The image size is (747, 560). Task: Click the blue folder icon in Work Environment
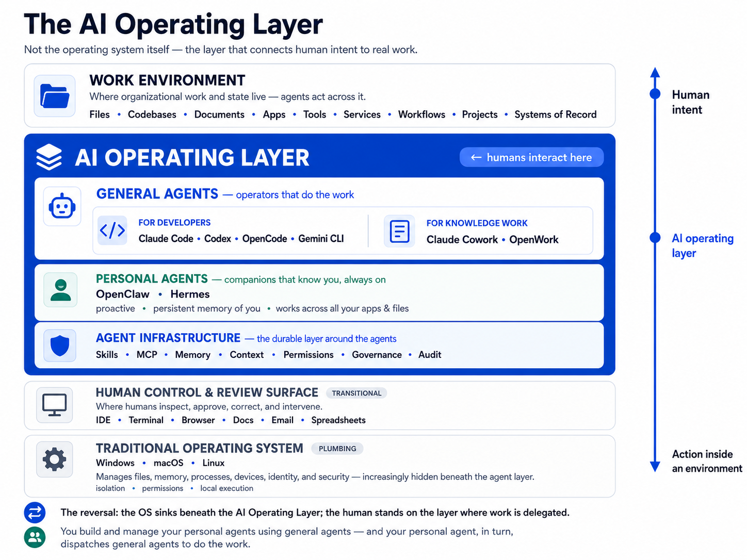pos(55,96)
